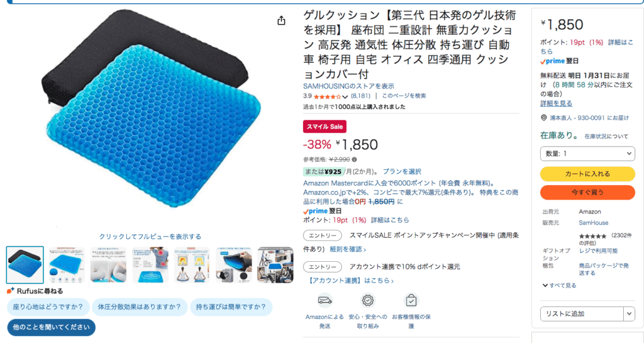Click the Rufus assistant icon
This screenshot has width=644, height=343.
click(x=11, y=291)
